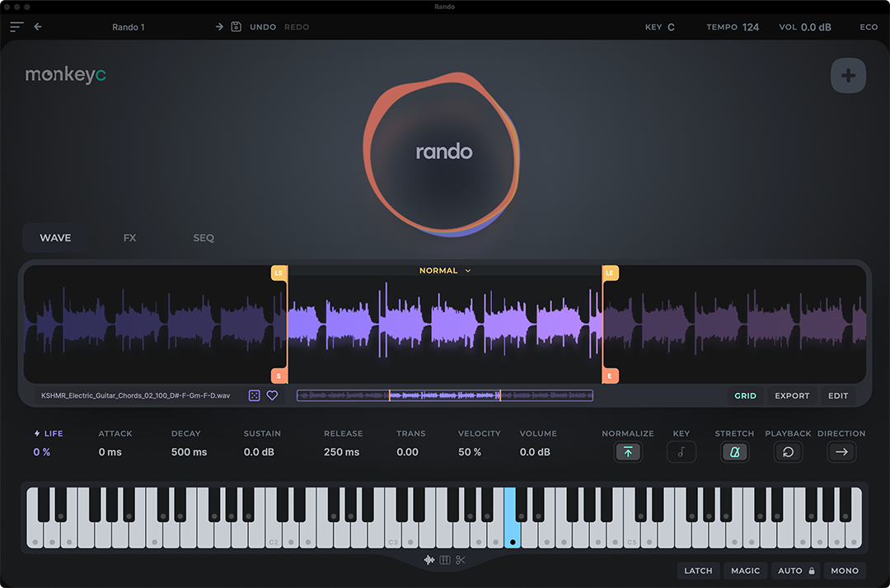The image size is (890, 588).
Task: Select the scissors slice mode icon
Action: tap(461, 561)
